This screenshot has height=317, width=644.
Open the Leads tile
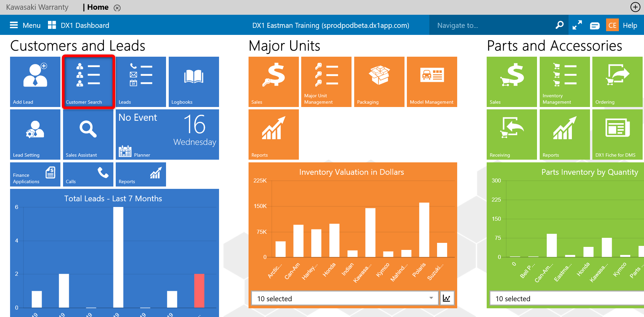141,82
